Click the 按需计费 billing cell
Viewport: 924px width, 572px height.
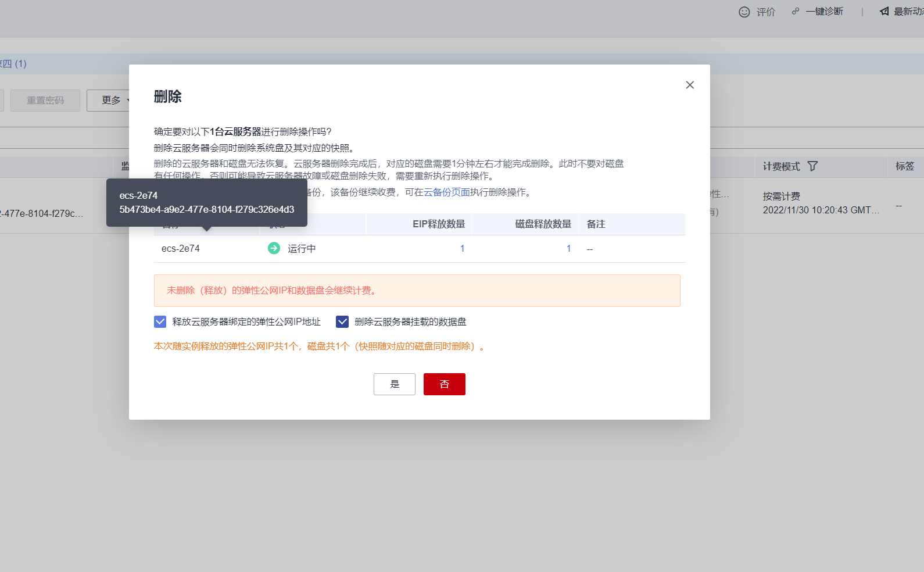(782, 196)
